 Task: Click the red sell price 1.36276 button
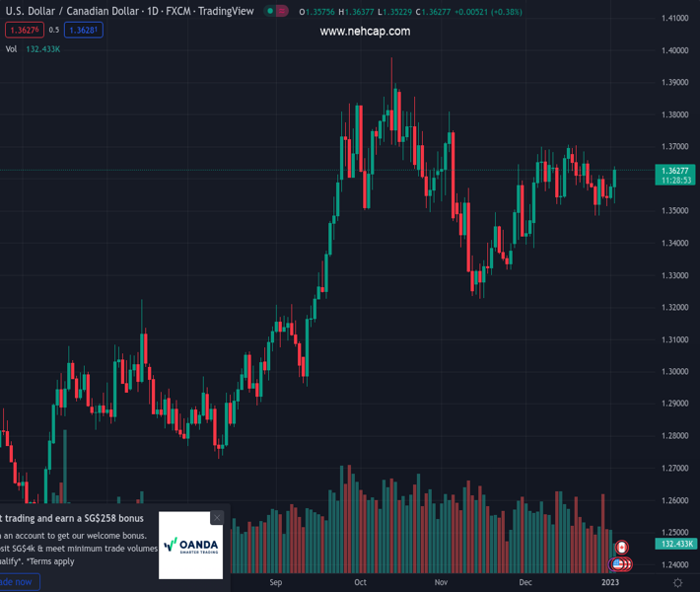(21, 30)
